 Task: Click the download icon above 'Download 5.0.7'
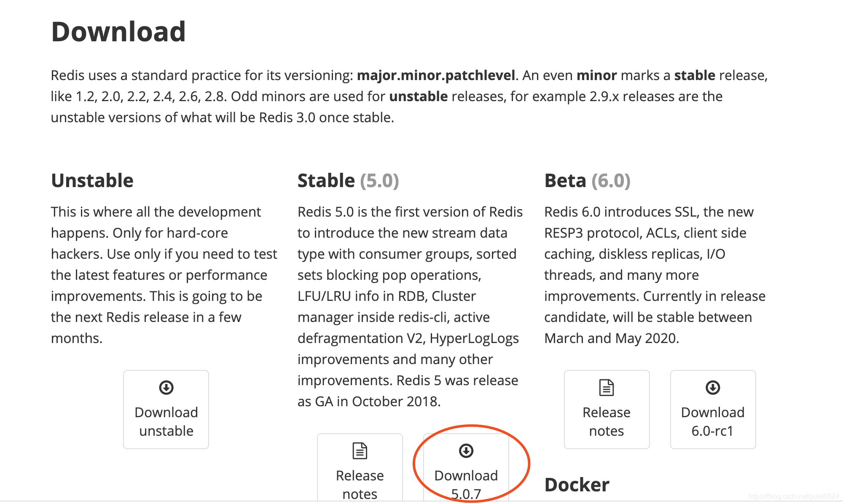point(466,450)
